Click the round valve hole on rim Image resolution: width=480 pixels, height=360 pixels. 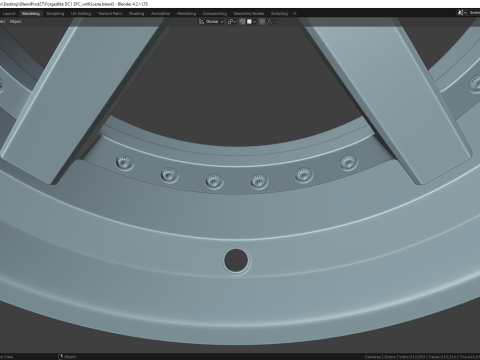point(236,261)
